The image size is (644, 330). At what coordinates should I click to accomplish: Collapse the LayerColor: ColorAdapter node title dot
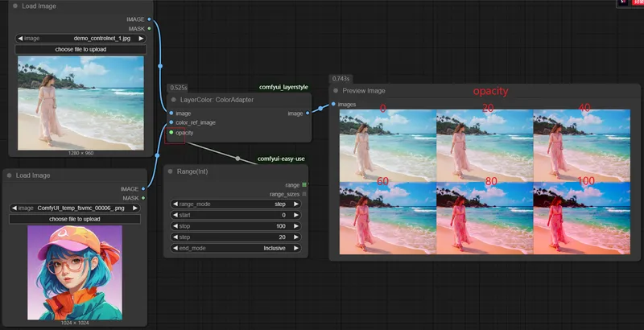172,100
